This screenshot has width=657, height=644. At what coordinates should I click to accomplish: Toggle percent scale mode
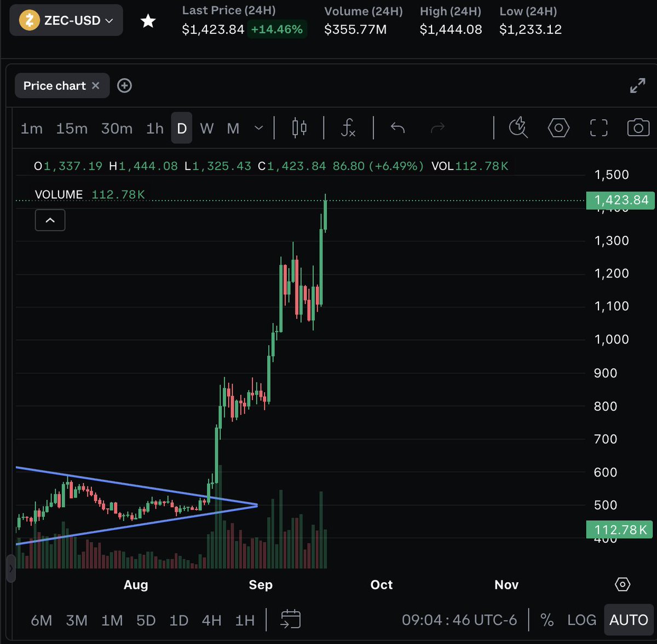(546, 620)
